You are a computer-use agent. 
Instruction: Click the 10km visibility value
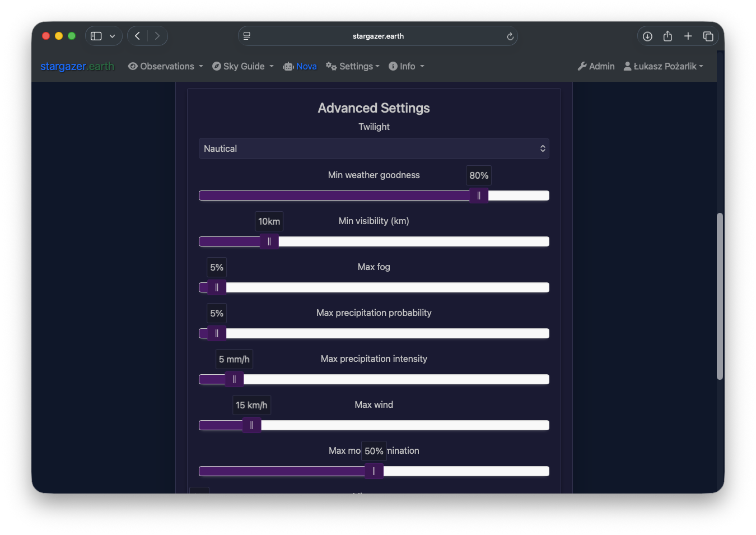[x=269, y=221]
